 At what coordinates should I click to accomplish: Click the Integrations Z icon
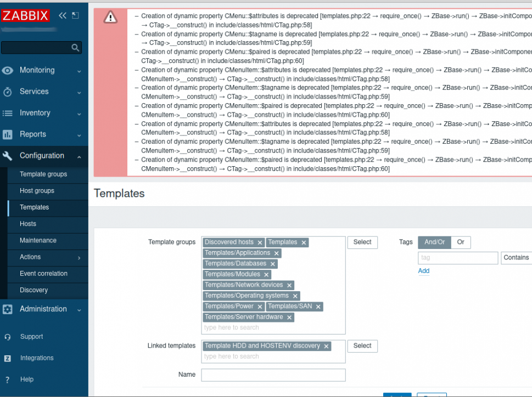point(8,359)
